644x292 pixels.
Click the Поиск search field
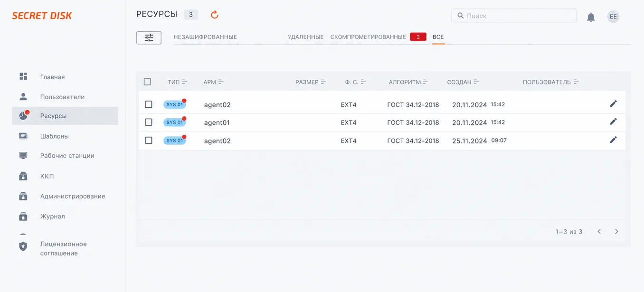(514, 16)
